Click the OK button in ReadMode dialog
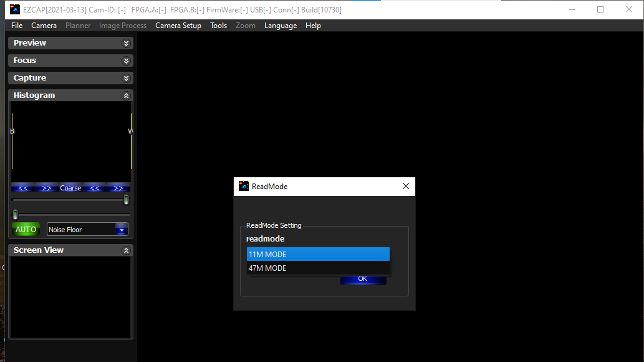 click(x=363, y=280)
